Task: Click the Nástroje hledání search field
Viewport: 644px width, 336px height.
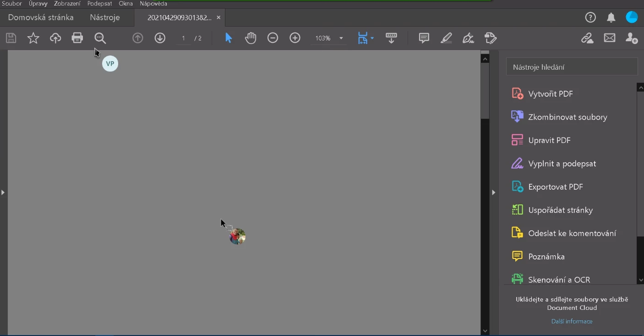Action: coord(572,67)
